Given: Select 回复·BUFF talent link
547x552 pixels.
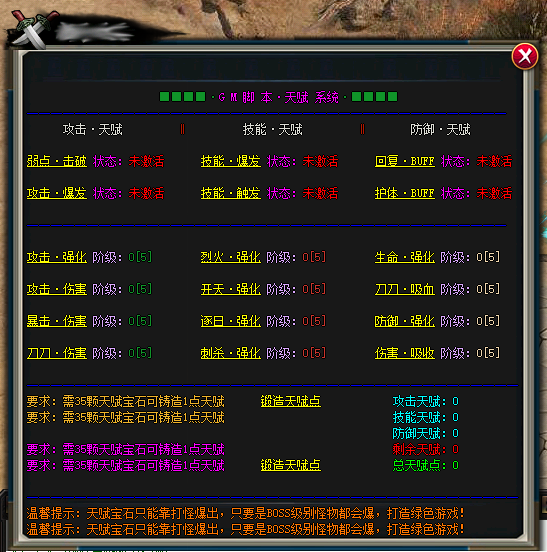Looking at the screenshot, I should 405,161.
